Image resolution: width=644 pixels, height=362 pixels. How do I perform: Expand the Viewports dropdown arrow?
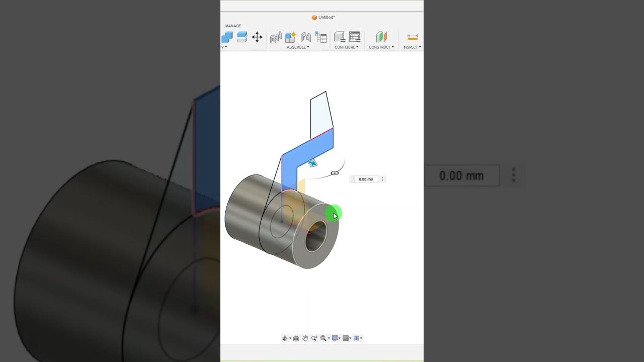pos(361,338)
